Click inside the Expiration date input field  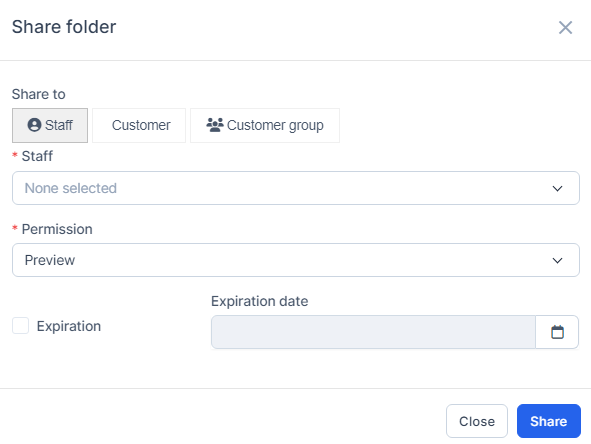tap(373, 332)
